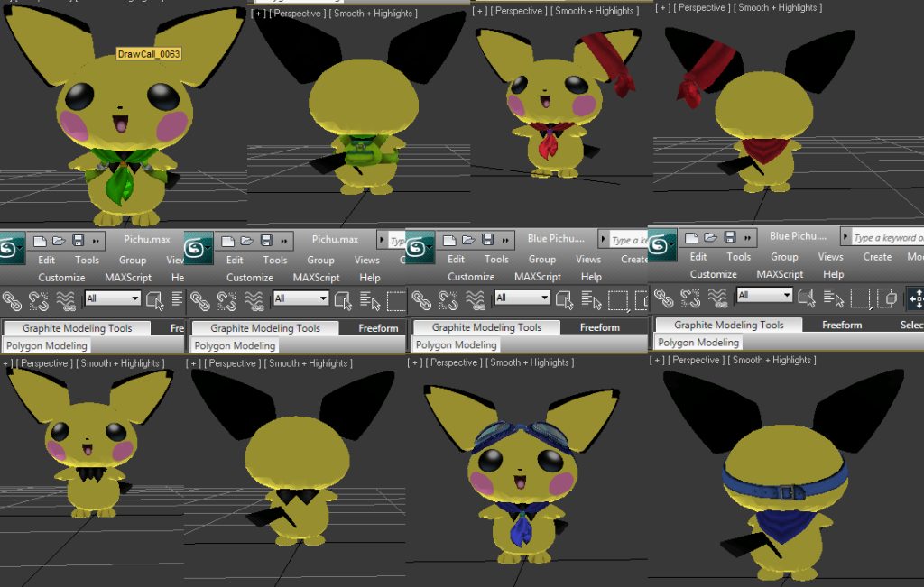Click Save icon in leftmost Pichu.max window
Image resolution: width=924 pixels, height=587 pixels.
(x=78, y=240)
